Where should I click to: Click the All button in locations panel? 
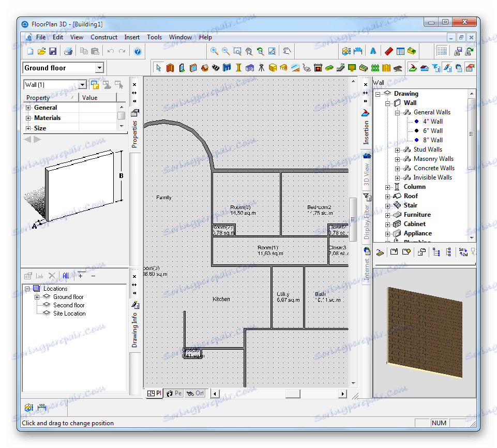point(65,276)
